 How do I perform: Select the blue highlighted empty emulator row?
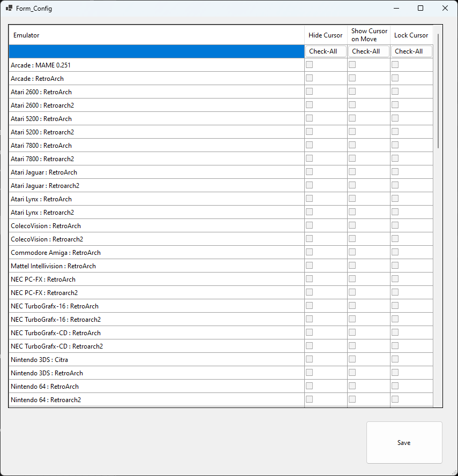pyautogui.click(x=157, y=51)
